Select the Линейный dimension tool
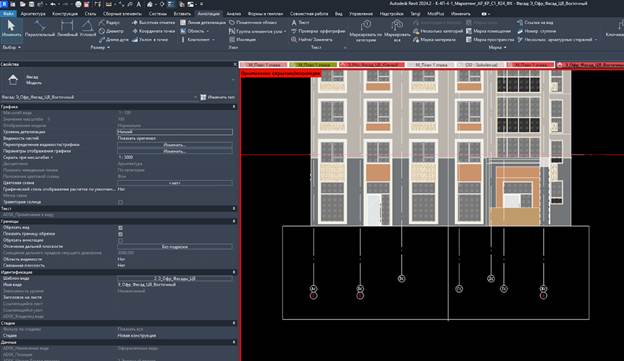The height and width of the screenshot is (361, 624). (x=67, y=28)
